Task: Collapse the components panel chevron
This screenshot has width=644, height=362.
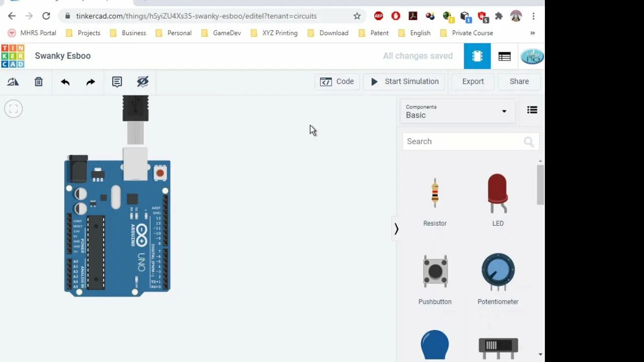Action: [x=396, y=229]
